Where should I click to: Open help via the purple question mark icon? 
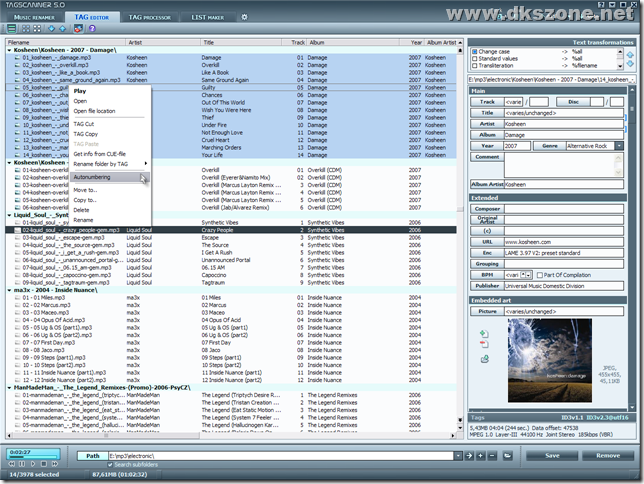[x=92, y=28]
